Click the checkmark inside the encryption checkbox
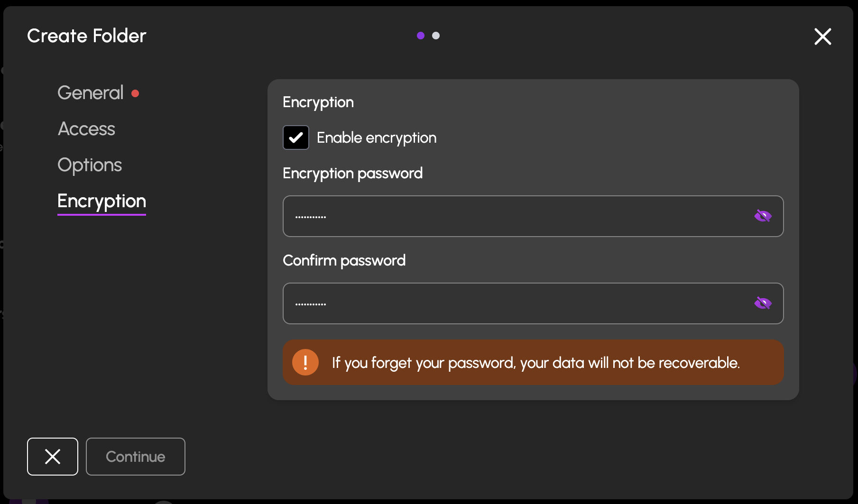858x504 pixels. 295,137
